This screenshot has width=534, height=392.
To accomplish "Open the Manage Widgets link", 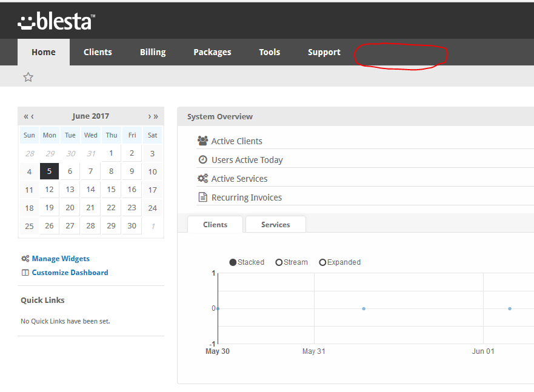I will tap(61, 259).
